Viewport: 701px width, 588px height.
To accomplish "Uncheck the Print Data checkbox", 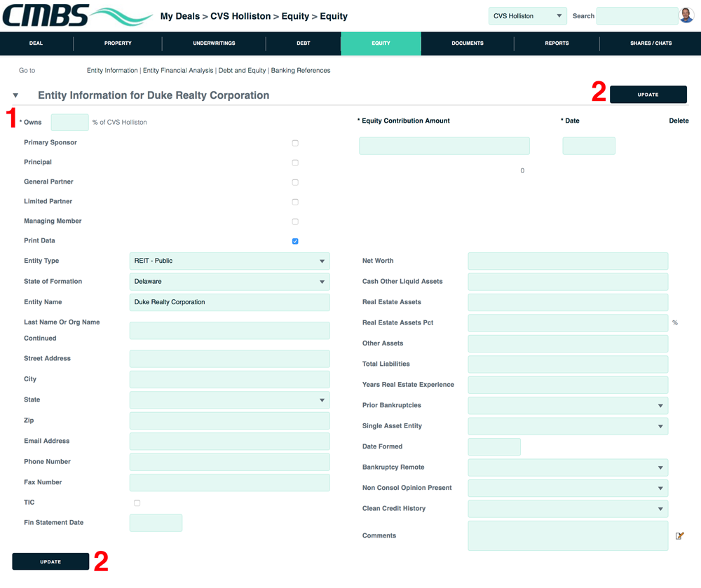I will point(295,241).
